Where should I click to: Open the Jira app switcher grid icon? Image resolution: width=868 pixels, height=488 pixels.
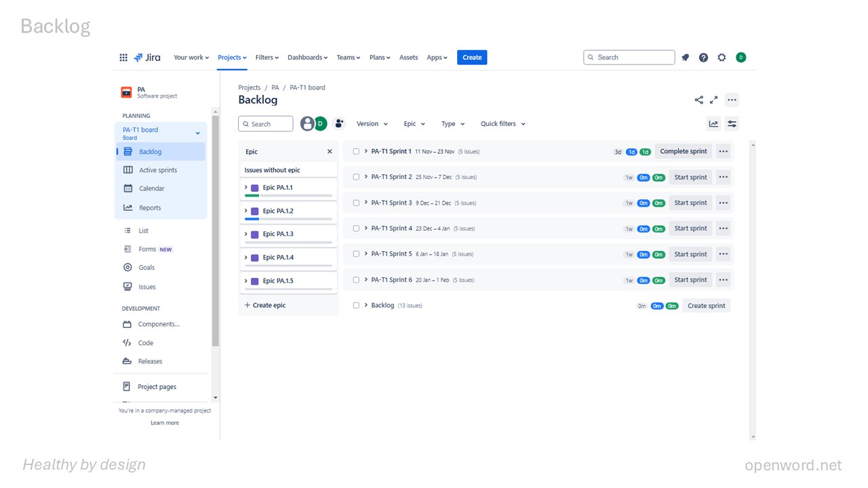click(123, 58)
